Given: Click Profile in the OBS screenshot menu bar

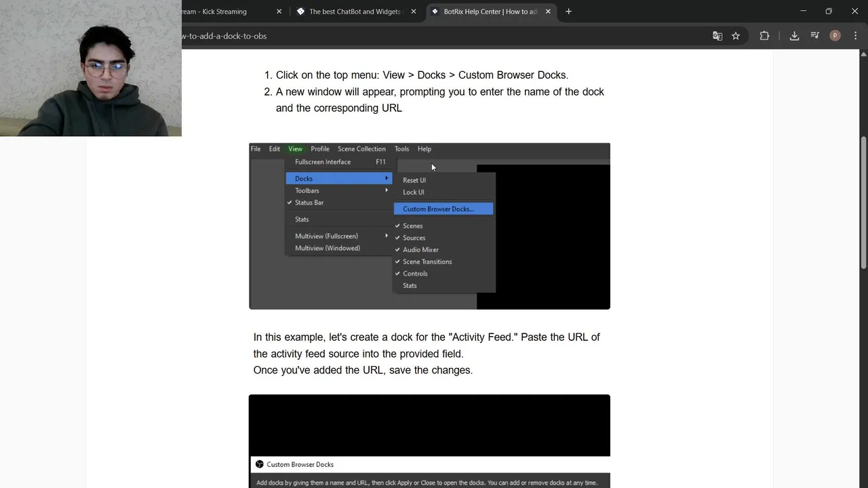Looking at the screenshot, I should pyautogui.click(x=320, y=149).
